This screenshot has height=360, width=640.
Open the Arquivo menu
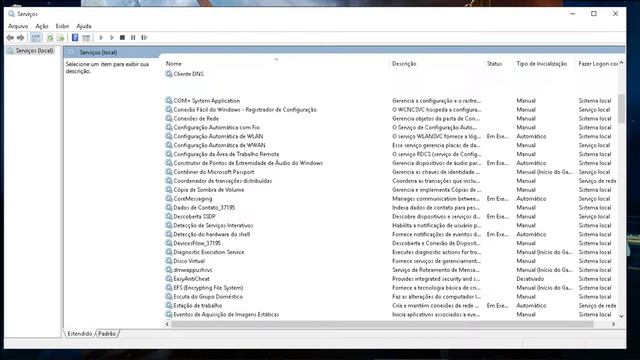[x=18, y=26]
